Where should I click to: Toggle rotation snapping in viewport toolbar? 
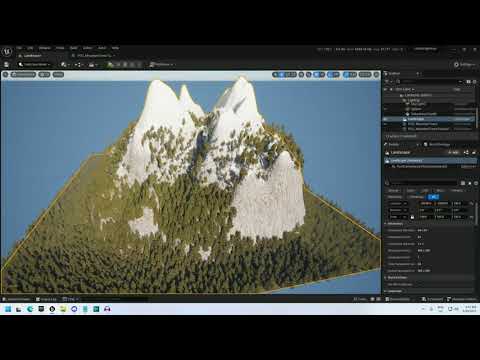tap(330, 75)
